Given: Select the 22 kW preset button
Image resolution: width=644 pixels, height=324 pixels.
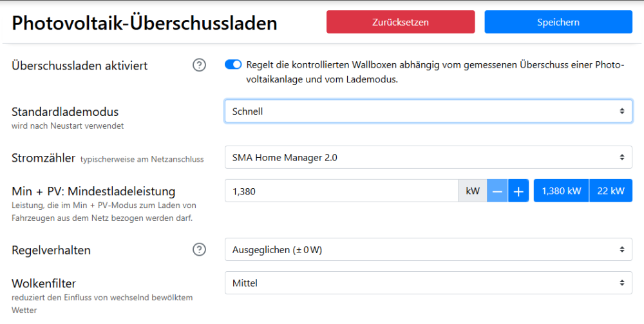Looking at the screenshot, I should point(611,191).
